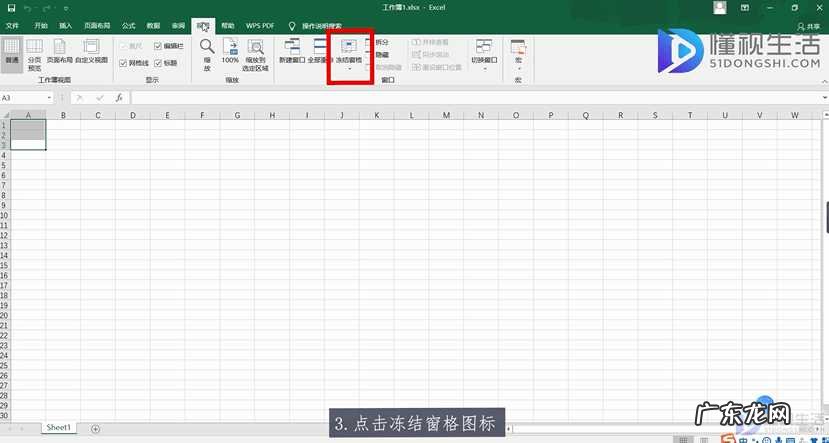Viewport: 829px width, 443px height.
Task: Click inside the Name Box showing A3
Action: [x=23, y=98]
